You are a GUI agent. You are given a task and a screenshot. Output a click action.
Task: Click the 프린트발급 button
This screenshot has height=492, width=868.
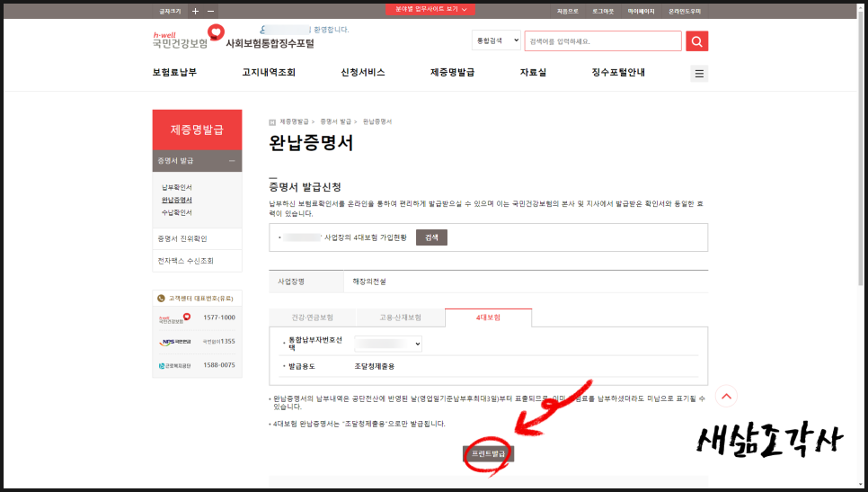[488, 453]
